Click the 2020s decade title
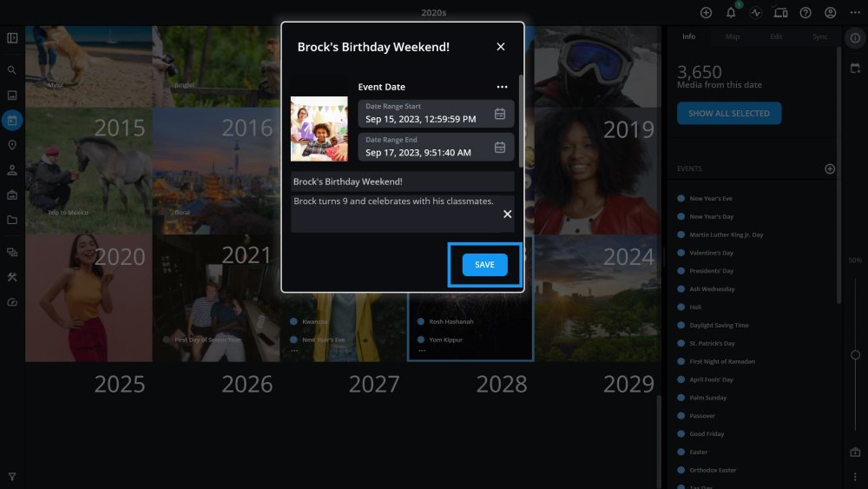The image size is (868, 489). tap(433, 13)
